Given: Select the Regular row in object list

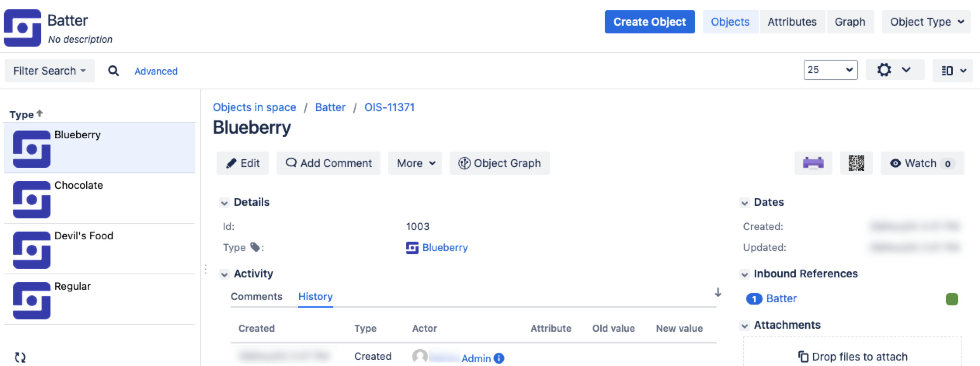Looking at the screenshot, I should [x=99, y=299].
